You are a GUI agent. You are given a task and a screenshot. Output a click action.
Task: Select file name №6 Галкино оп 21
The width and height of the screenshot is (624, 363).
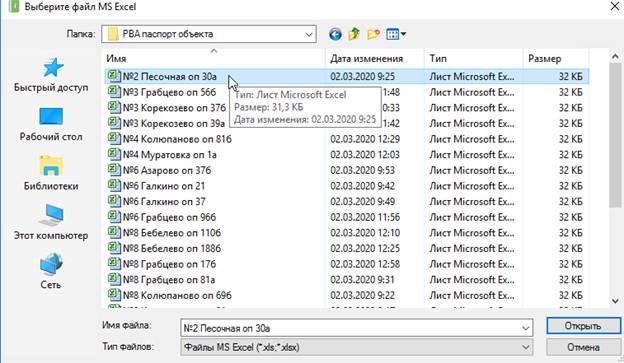[x=164, y=186]
